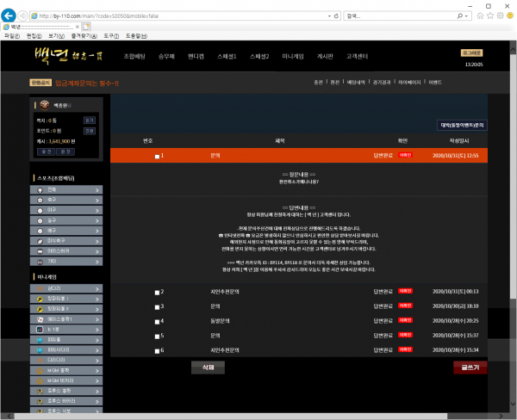Click the playing cards icon for 에이스홀짝1

click(x=40, y=319)
